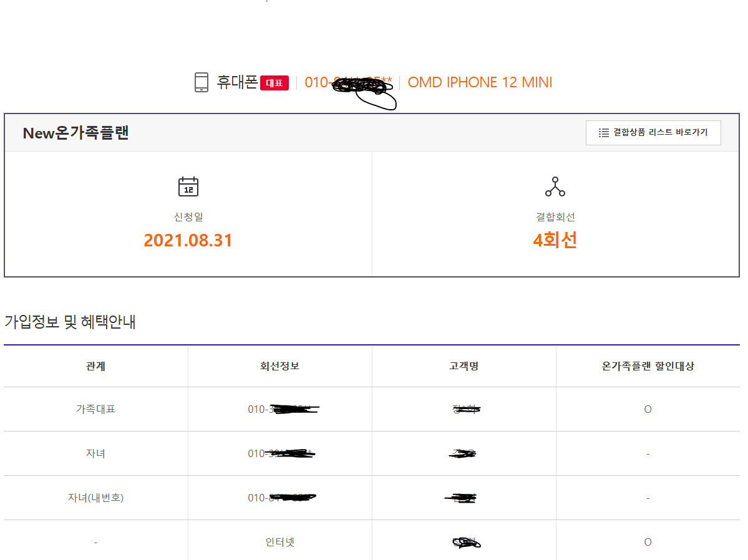The image size is (748, 560).
Task: Click the 회선정보 column header
Action: pyautogui.click(x=279, y=366)
